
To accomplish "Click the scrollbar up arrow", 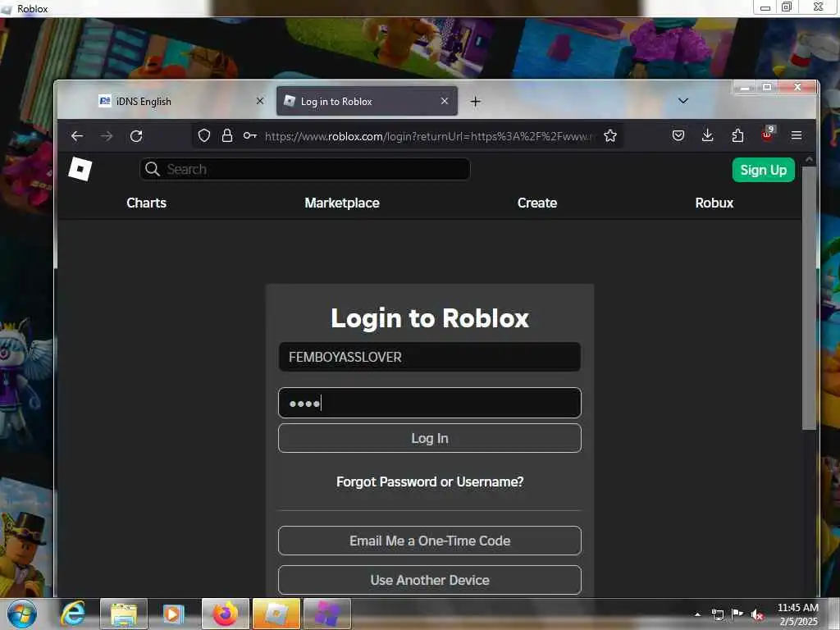I will [x=809, y=159].
